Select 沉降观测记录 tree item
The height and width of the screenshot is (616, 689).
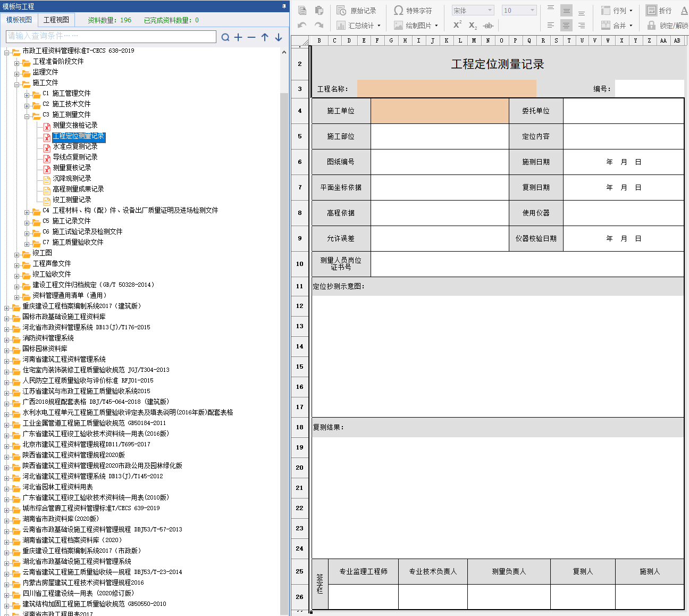click(x=72, y=178)
